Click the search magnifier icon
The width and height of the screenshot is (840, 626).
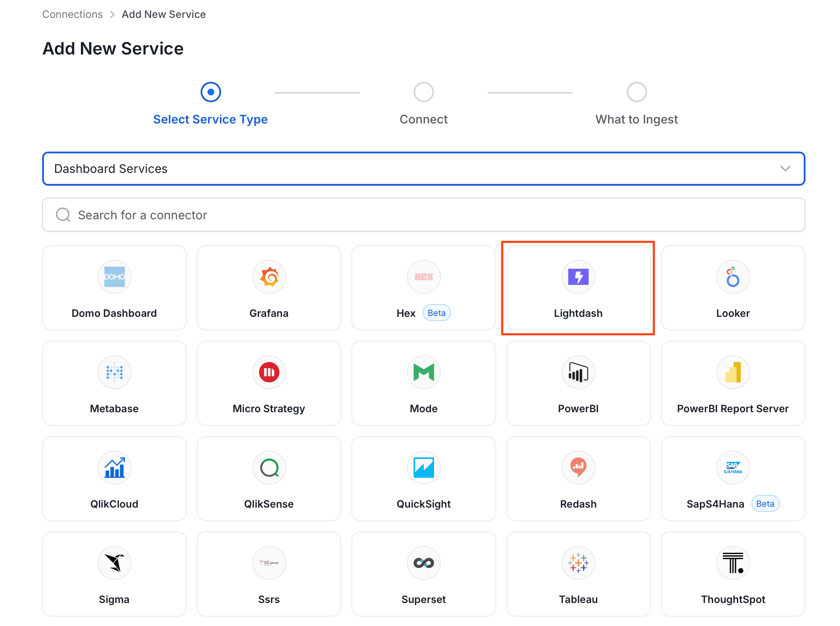pyautogui.click(x=63, y=215)
